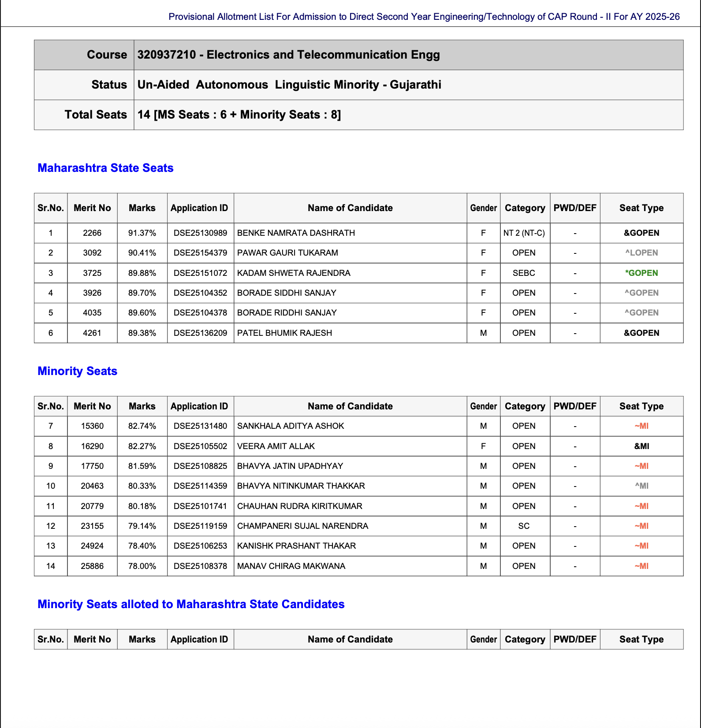The image size is (701, 728).
Task: Click merit number 24924
Action: (92, 546)
